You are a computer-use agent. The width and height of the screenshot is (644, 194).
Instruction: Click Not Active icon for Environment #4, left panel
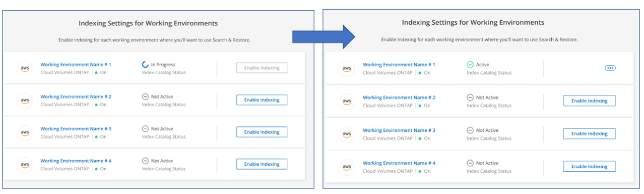[x=145, y=161]
